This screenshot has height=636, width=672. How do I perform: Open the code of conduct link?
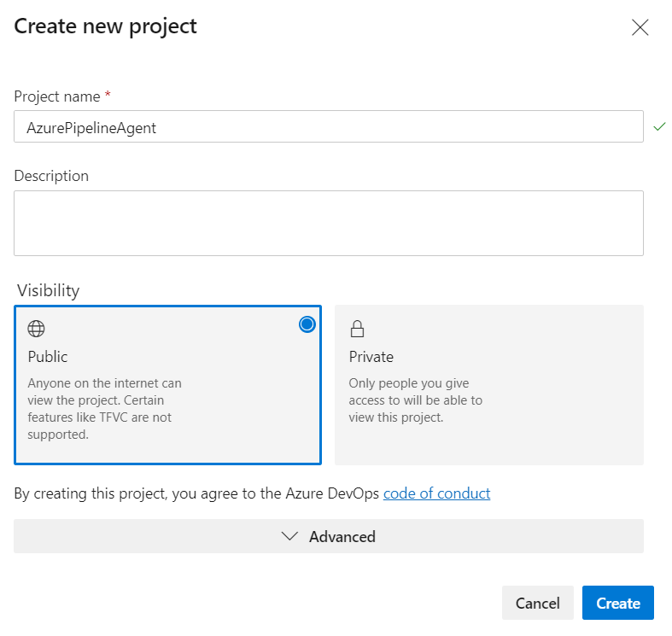point(436,493)
